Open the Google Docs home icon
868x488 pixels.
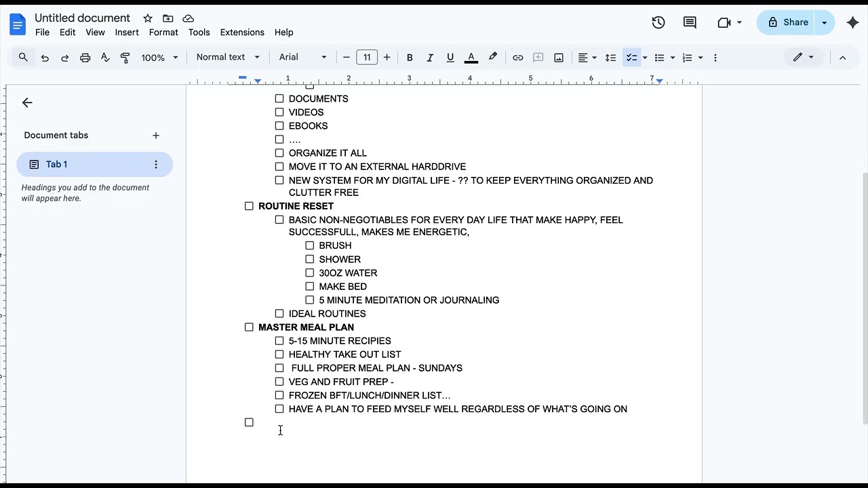point(17,25)
